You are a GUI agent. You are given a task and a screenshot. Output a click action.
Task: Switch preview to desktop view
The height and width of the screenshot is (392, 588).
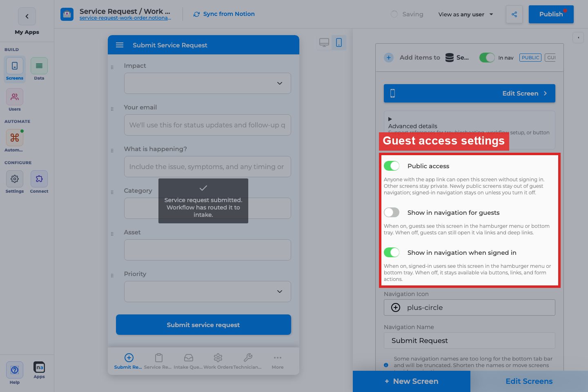coord(324,42)
